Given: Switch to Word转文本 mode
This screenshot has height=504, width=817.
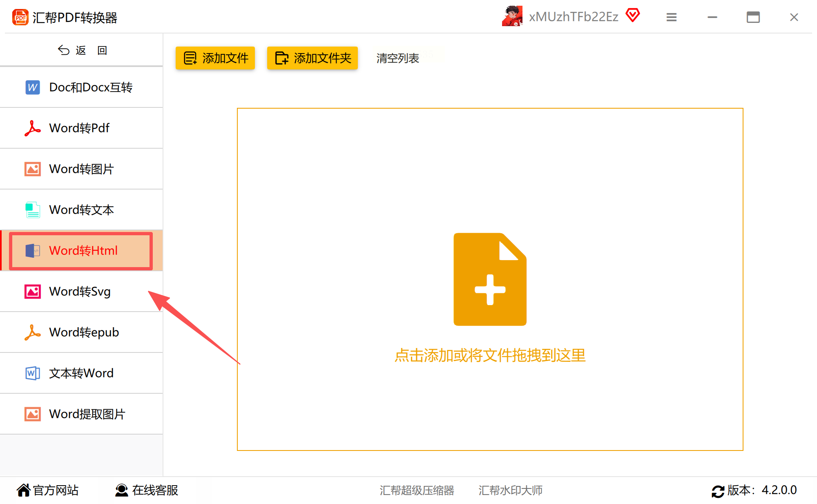Looking at the screenshot, I should point(82,210).
